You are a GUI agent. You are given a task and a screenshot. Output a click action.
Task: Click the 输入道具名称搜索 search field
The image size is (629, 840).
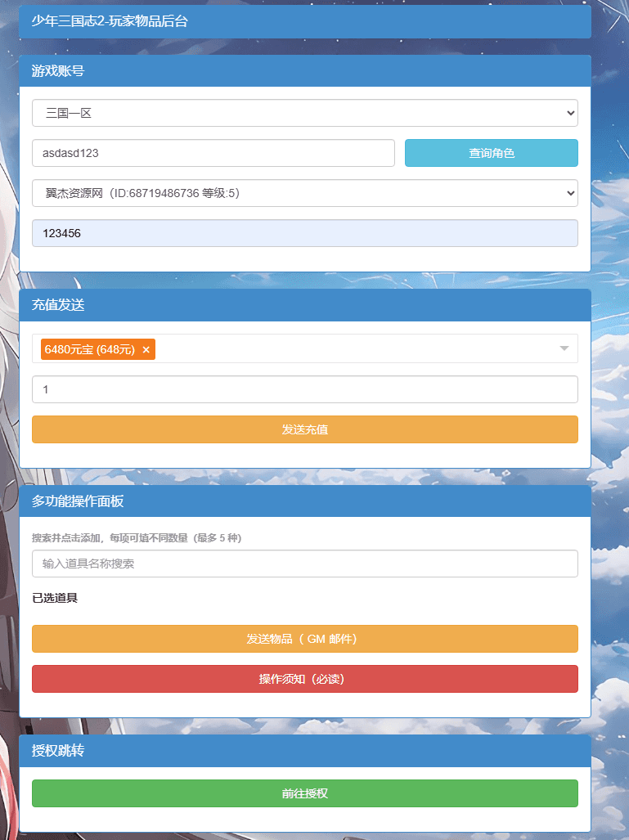click(x=305, y=564)
